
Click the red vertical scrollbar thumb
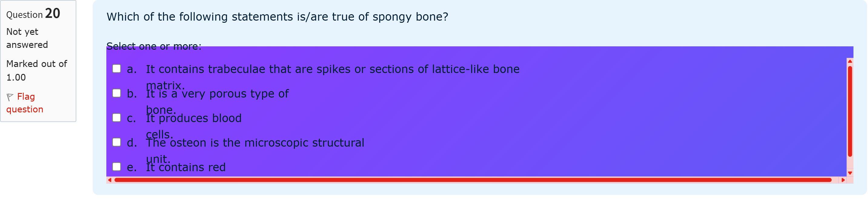tap(850, 111)
